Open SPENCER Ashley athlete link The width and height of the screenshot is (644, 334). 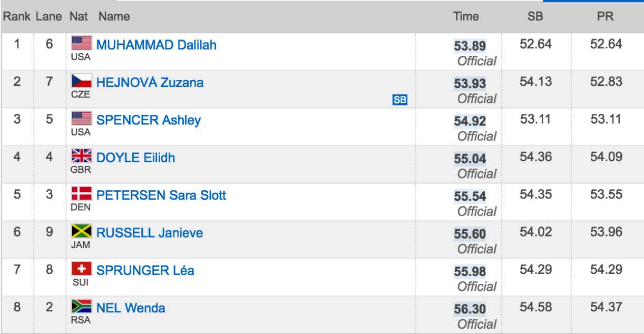pos(149,120)
